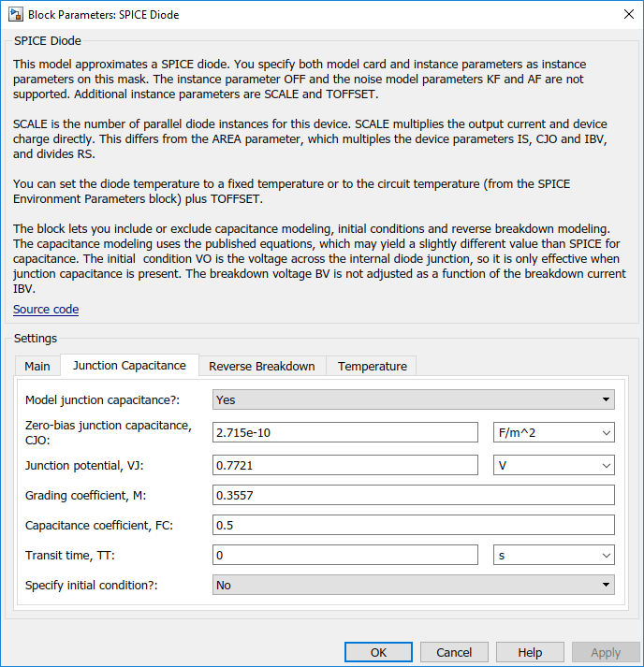Open the VJ voltage unit dropdown
Screen dimensions: 644x667
554,465
